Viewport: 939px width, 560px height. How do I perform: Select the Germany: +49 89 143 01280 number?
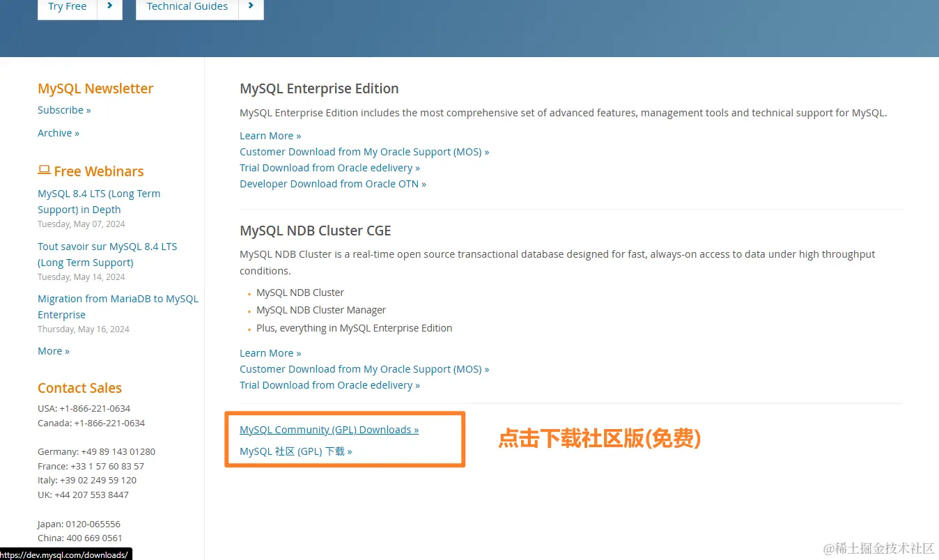click(96, 451)
